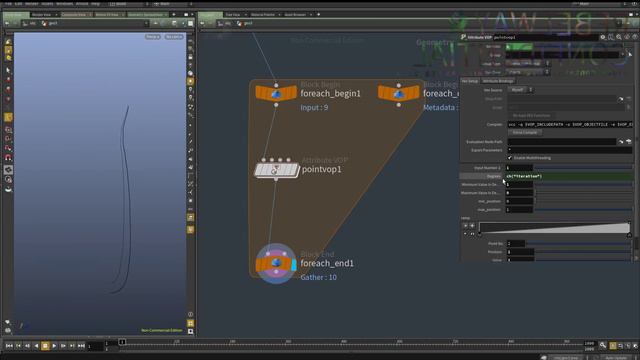This screenshot has width=640, height=360.
Task: Switch to the Attribute Bindings tab
Action: [x=498, y=81]
